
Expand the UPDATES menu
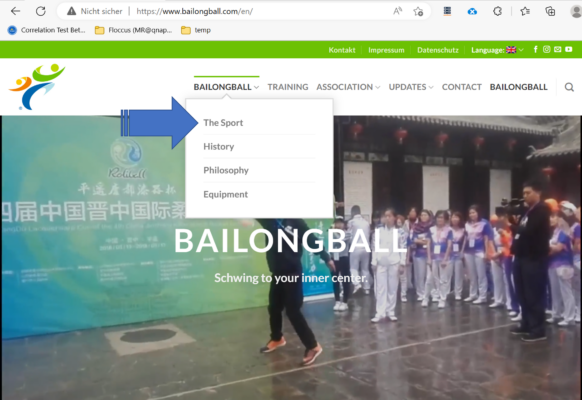(411, 87)
